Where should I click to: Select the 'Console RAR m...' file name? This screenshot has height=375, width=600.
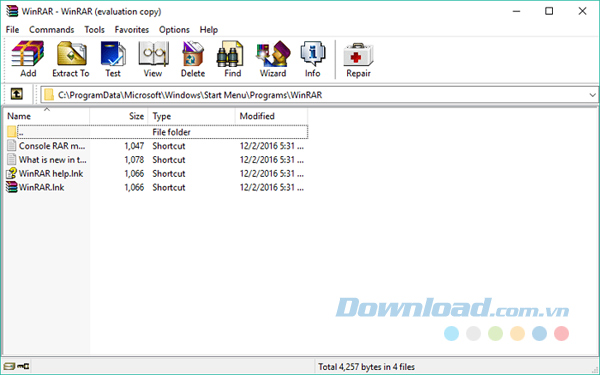click(52, 146)
